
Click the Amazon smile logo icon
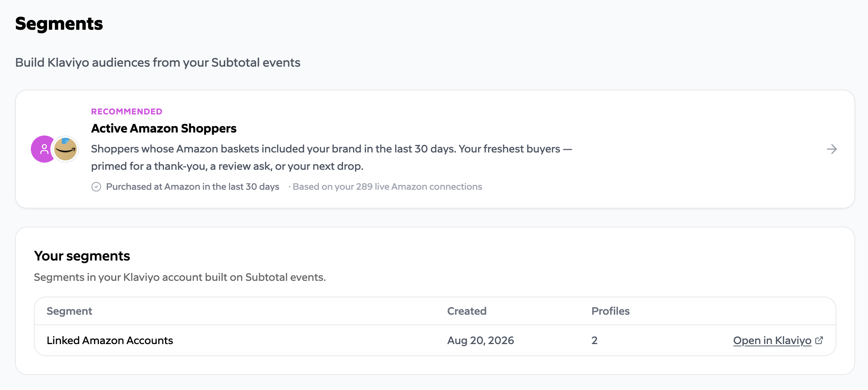[65, 149]
